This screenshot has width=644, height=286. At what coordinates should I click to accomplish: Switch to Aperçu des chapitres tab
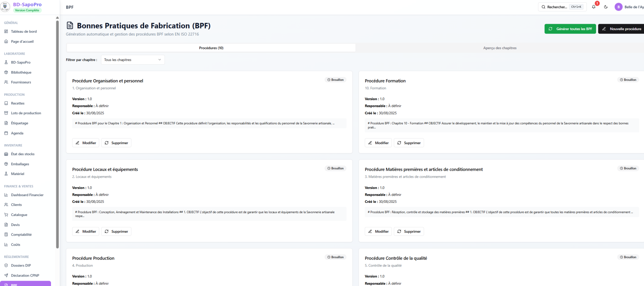tap(500, 48)
